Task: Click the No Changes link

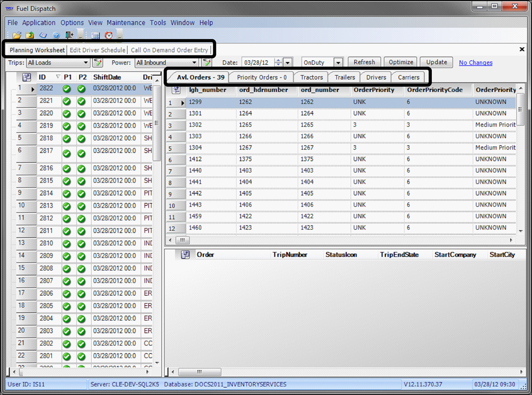Action: click(x=475, y=63)
